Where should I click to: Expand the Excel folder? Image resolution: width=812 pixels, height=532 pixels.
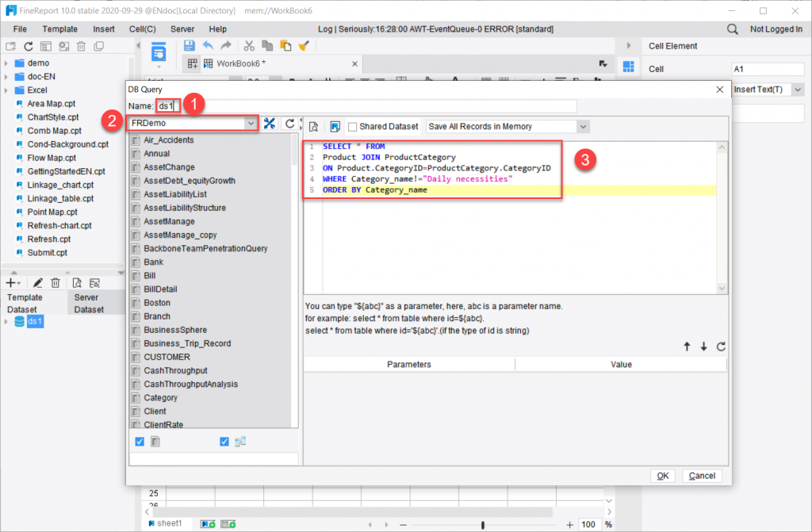pyautogui.click(x=6, y=90)
